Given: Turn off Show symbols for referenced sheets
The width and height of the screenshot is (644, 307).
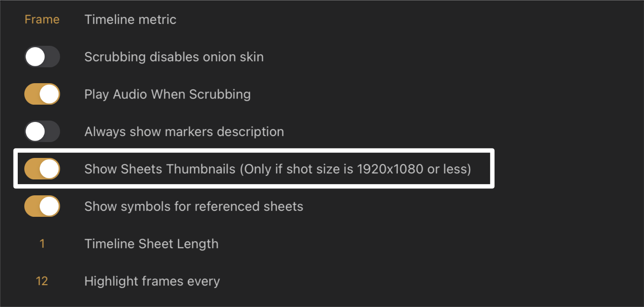Looking at the screenshot, I should pos(42,206).
